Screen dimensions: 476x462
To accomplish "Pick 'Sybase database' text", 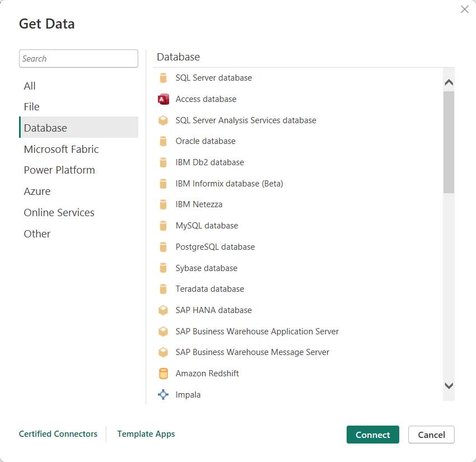I will pos(207,268).
